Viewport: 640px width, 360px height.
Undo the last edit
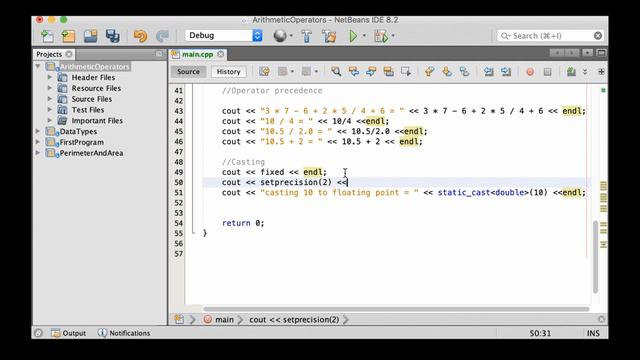point(140,36)
